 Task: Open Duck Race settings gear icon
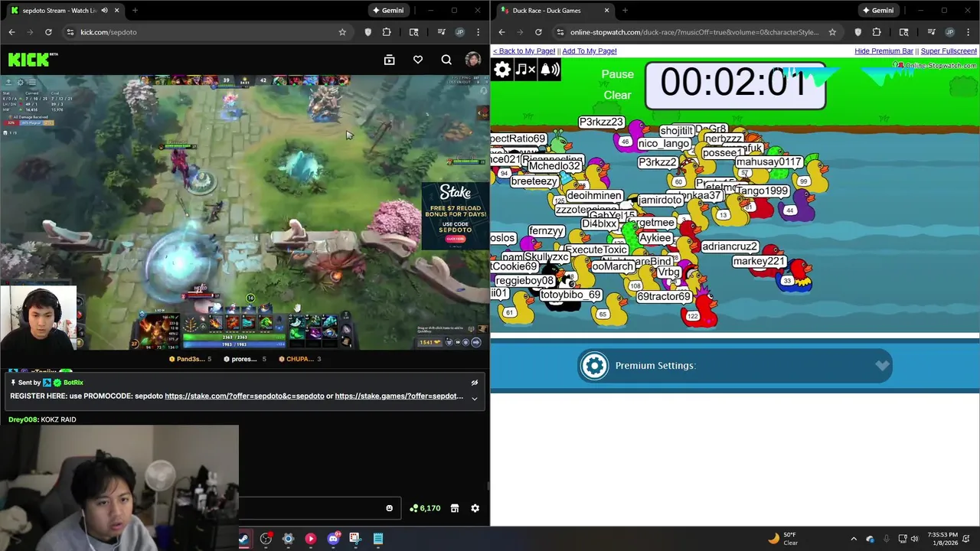tap(502, 70)
